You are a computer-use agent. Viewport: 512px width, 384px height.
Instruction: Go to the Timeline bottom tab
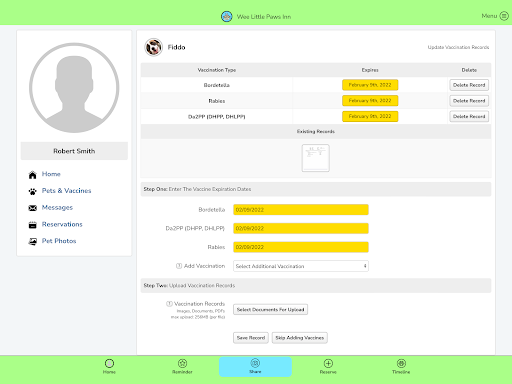pos(401,366)
